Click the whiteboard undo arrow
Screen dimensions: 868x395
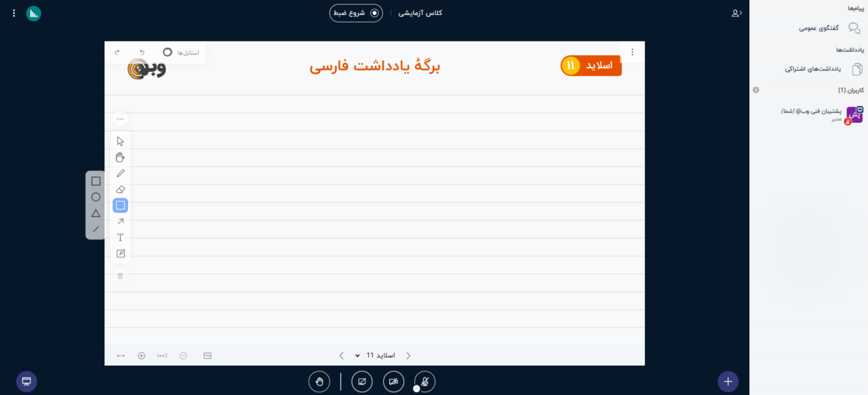coord(142,52)
